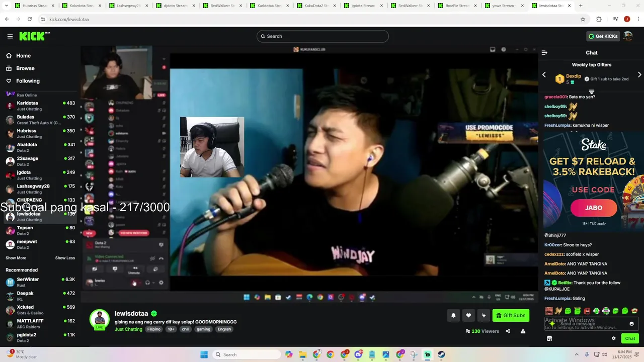This screenshot has height=362, width=644.
Task: Click the share stream icon
Action: click(508, 331)
